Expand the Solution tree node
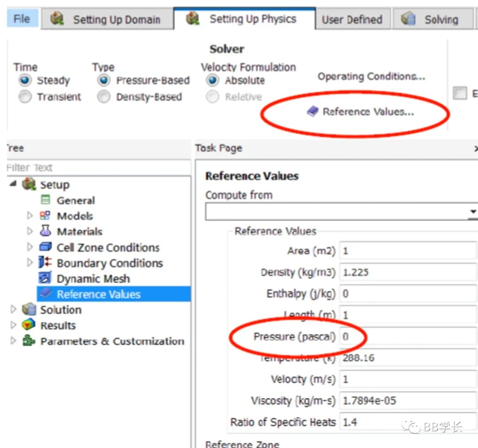 [13, 310]
